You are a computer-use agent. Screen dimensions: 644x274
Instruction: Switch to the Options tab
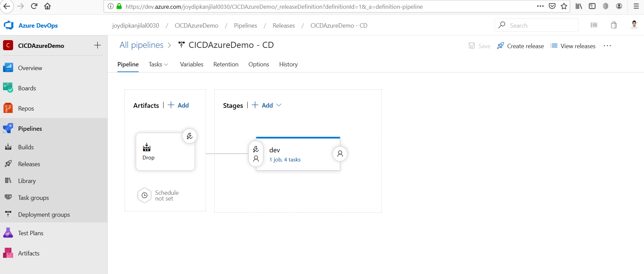click(259, 64)
